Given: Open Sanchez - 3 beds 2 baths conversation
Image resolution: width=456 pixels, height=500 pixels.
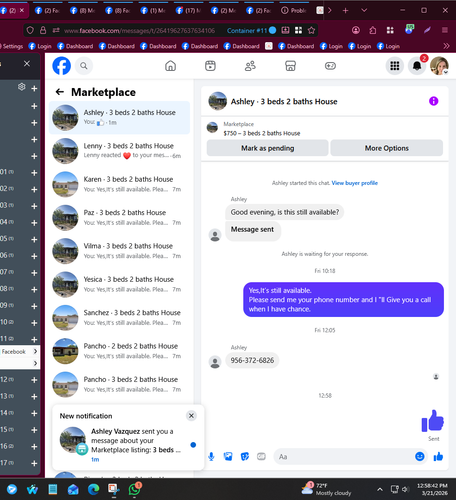Looking at the screenshot, I should click(119, 317).
